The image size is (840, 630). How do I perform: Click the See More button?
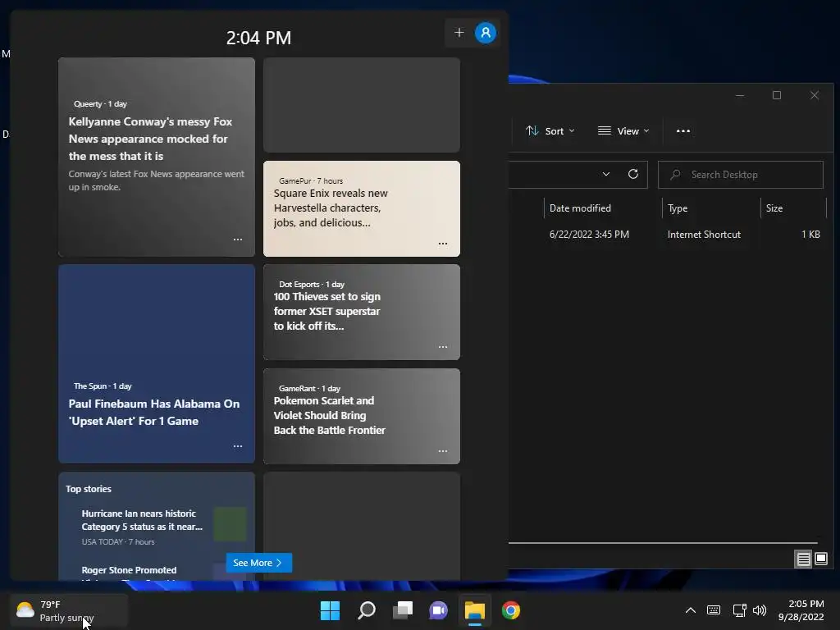click(258, 563)
